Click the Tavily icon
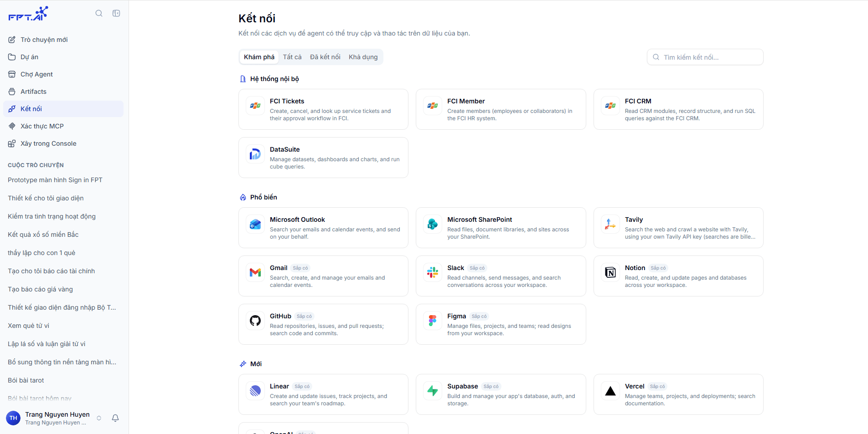Viewport: 868px width, 434px height. [610, 224]
